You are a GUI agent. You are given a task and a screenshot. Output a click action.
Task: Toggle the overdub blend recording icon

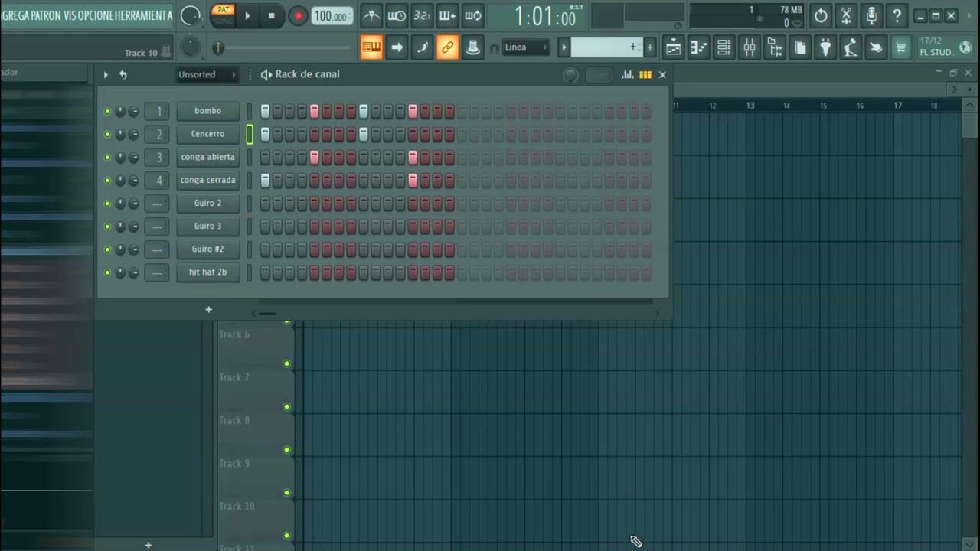coord(448,15)
